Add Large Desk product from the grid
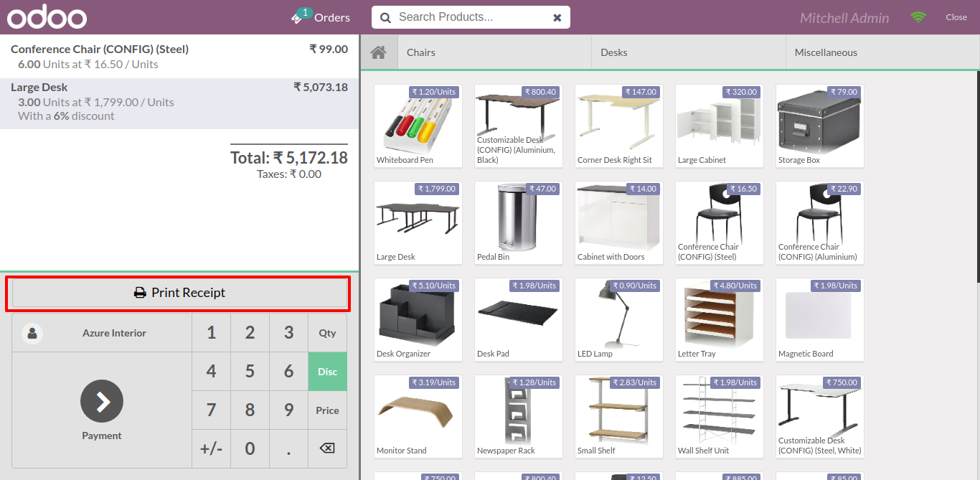This screenshot has width=980, height=480. point(418,223)
